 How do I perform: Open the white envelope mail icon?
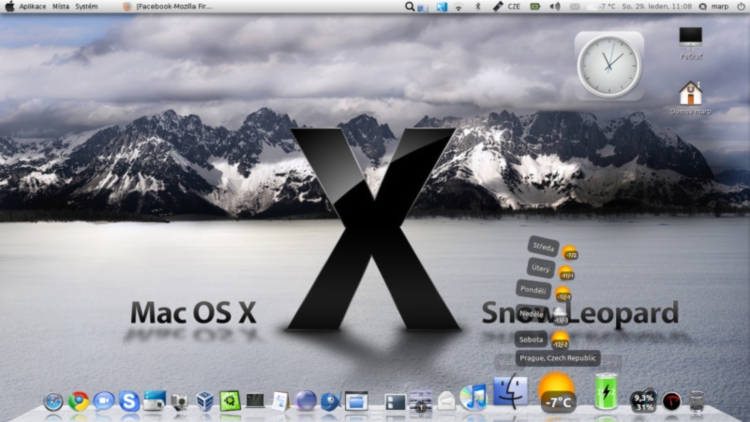click(x=446, y=401)
